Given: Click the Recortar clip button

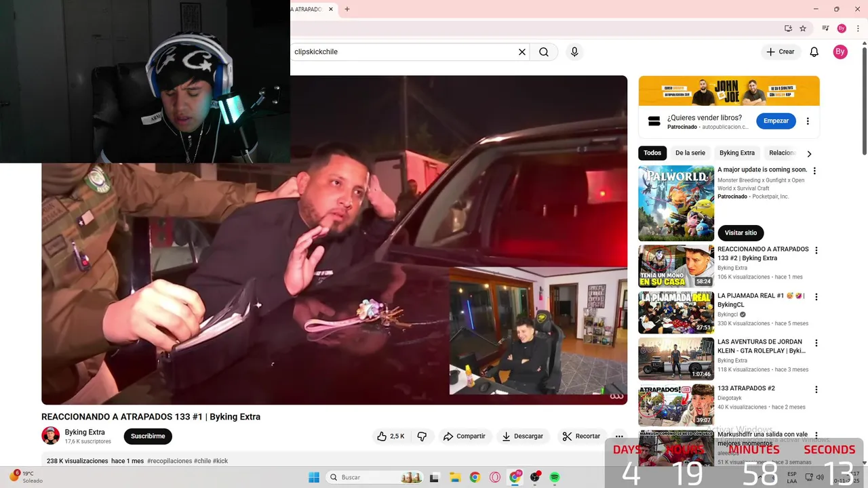Looking at the screenshot, I should pos(581,436).
